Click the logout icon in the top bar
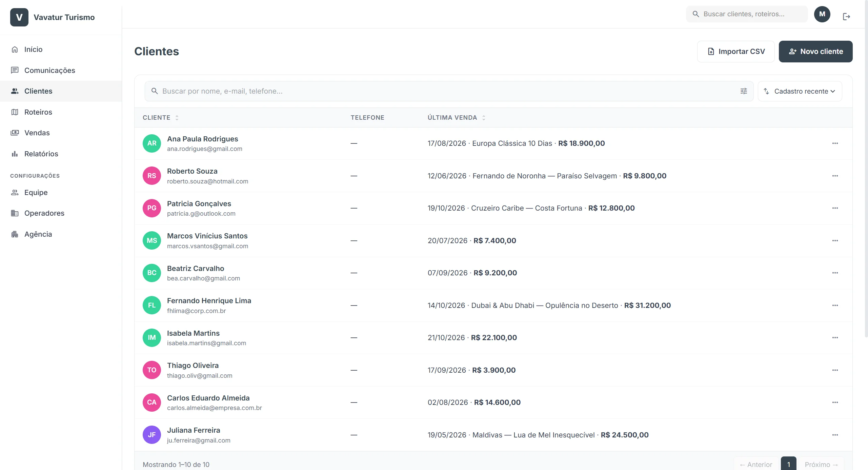868x470 pixels. click(x=846, y=17)
